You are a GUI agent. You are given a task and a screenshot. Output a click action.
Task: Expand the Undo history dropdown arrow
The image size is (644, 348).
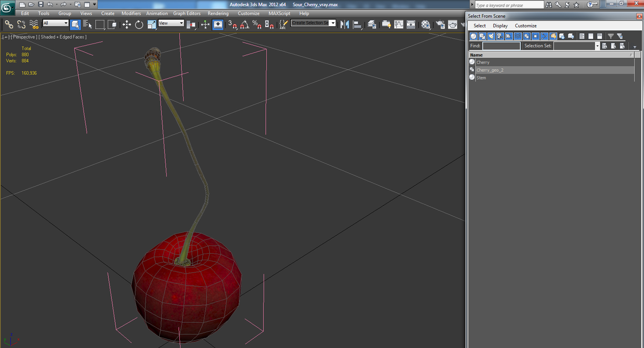(x=57, y=4)
